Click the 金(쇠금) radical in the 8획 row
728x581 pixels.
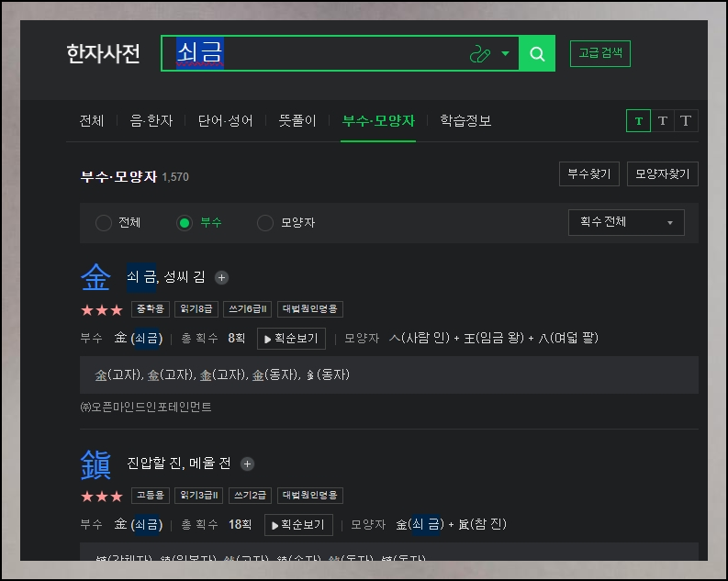coord(139,338)
